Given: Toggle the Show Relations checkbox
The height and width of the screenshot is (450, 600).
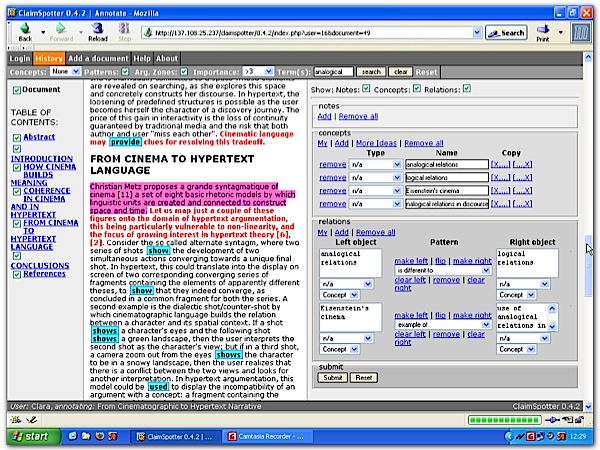Looking at the screenshot, I should tap(466, 89).
